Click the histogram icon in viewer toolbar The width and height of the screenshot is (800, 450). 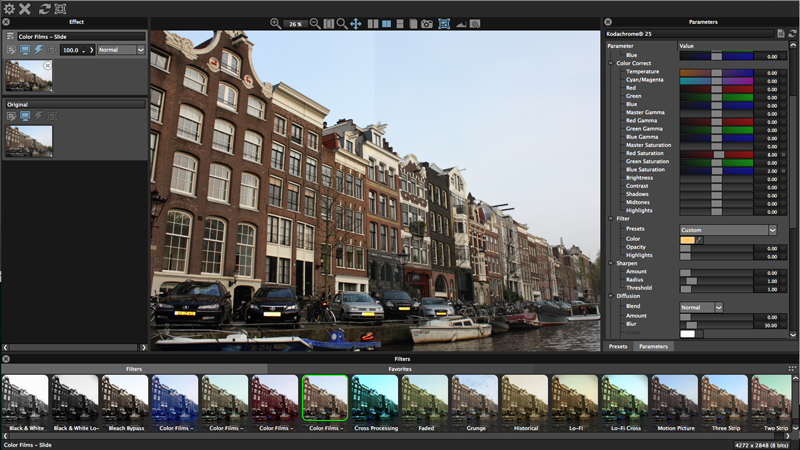click(461, 23)
